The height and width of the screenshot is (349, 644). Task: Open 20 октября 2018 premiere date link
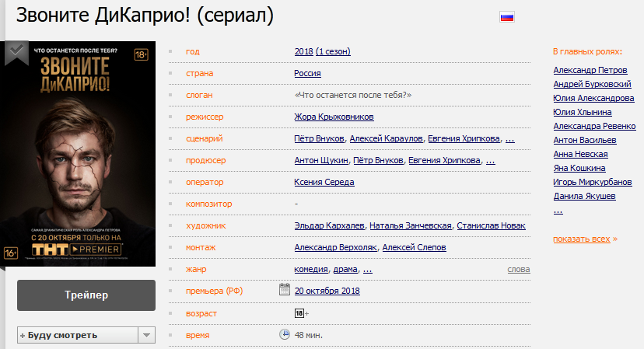pyautogui.click(x=327, y=291)
